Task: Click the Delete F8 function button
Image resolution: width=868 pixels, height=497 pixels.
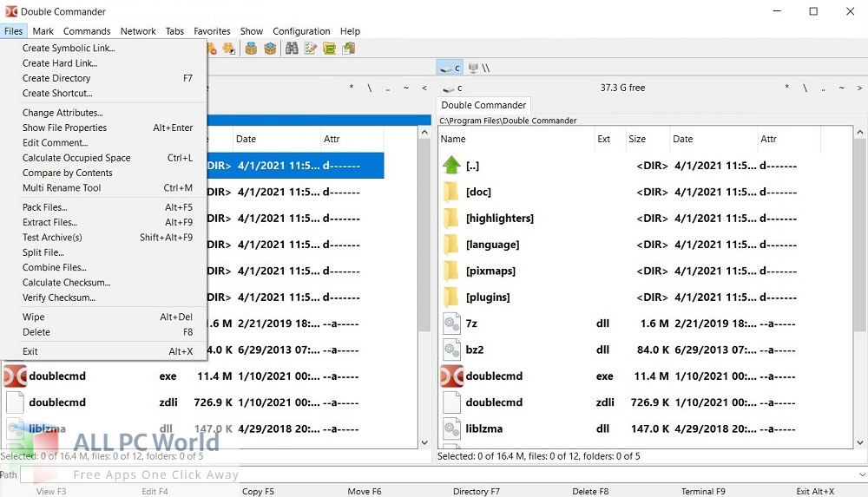Action: coord(590,492)
